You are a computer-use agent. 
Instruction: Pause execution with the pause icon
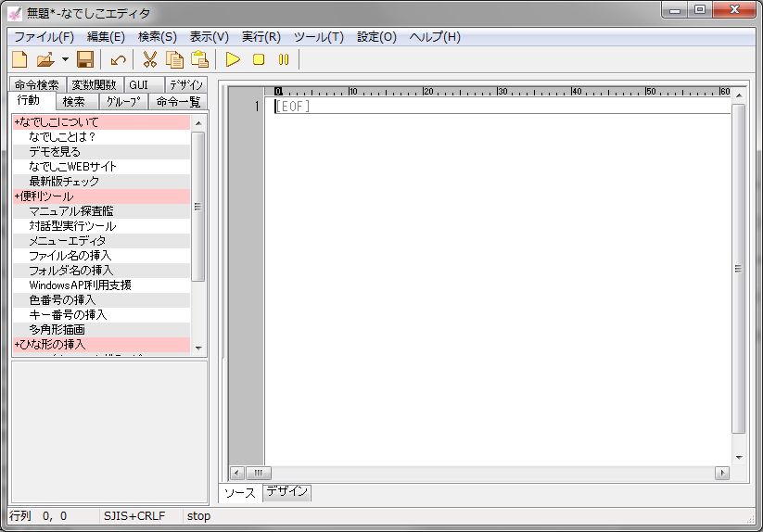[x=284, y=59]
